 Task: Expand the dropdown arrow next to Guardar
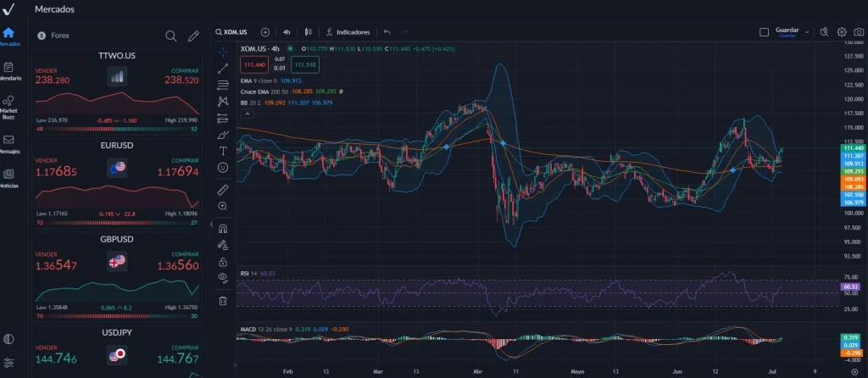pyautogui.click(x=807, y=32)
